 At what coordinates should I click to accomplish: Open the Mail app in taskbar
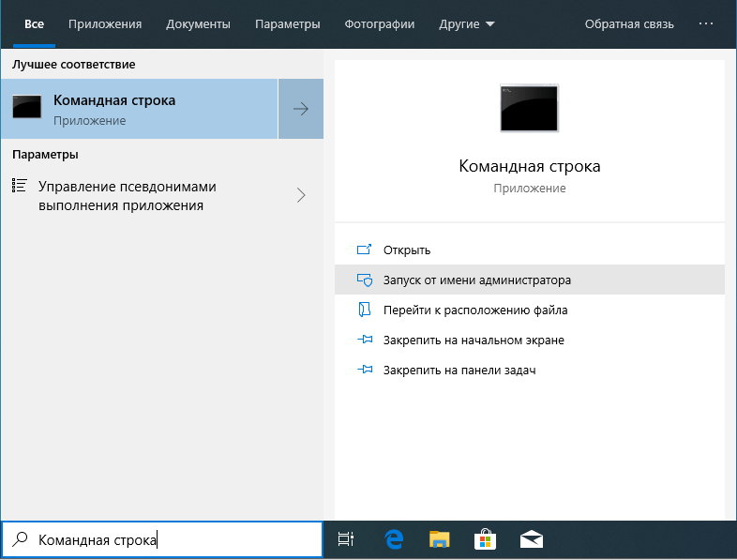(532, 539)
